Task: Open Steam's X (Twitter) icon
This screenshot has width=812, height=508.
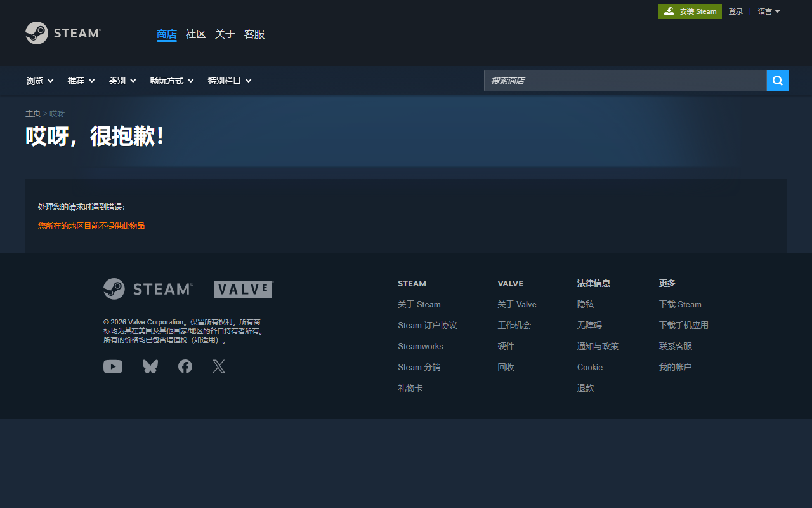Action: pyautogui.click(x=219, y=366)
